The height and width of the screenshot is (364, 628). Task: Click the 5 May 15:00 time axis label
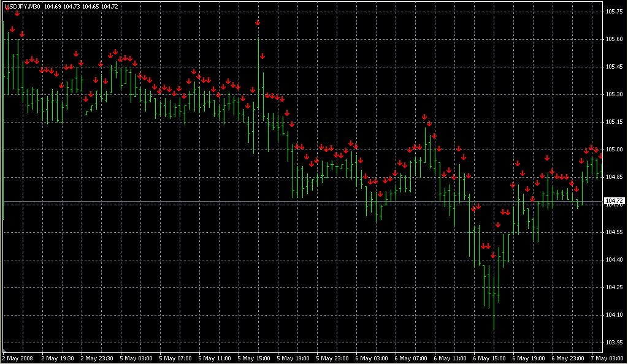coord(255,357)
